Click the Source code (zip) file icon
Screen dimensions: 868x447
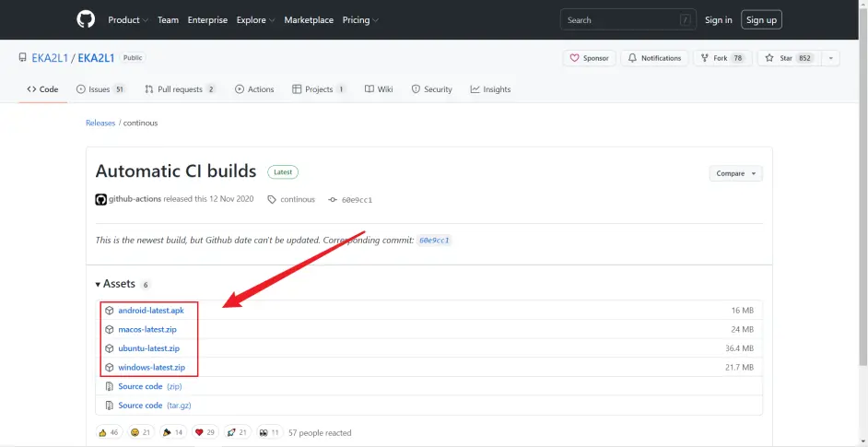click(x=109, y=386)
